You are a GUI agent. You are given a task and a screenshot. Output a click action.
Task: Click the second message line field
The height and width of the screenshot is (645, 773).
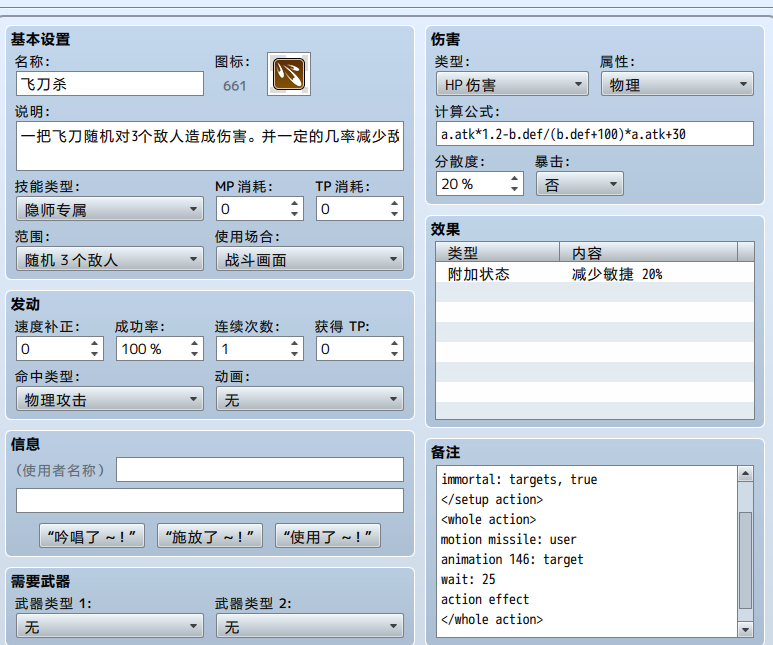tap(210, 501)
